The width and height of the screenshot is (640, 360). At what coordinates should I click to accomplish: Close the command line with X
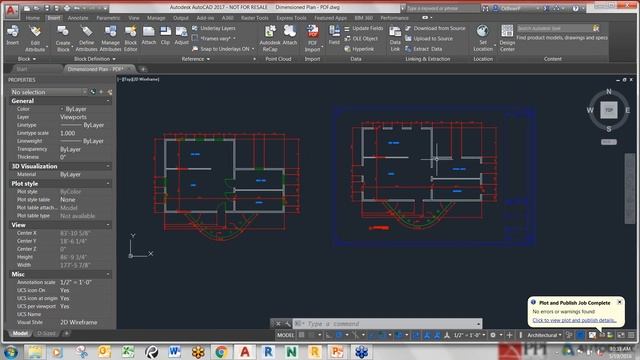click(278, 324)
